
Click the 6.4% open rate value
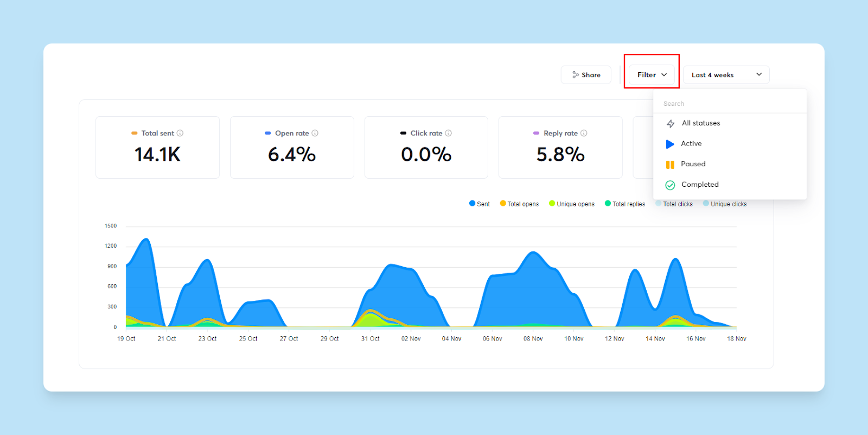pos(292,155)
